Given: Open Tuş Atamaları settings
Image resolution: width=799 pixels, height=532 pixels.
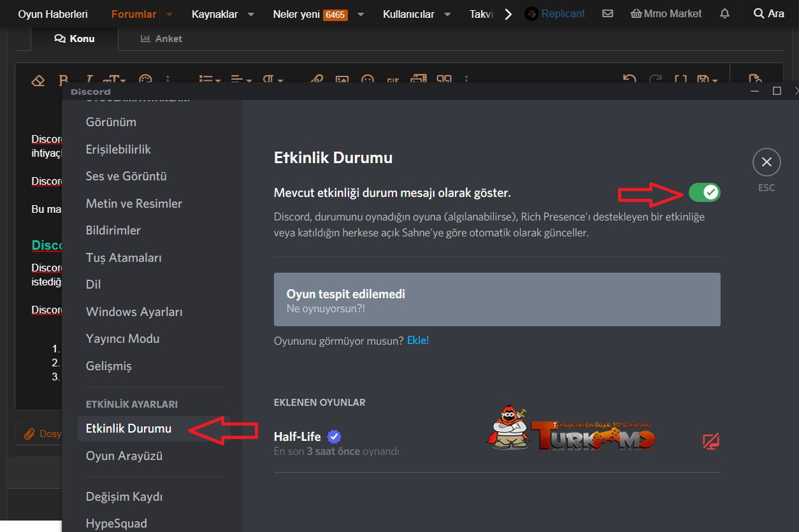Looking at the screenshot, I should coord(124,257).
